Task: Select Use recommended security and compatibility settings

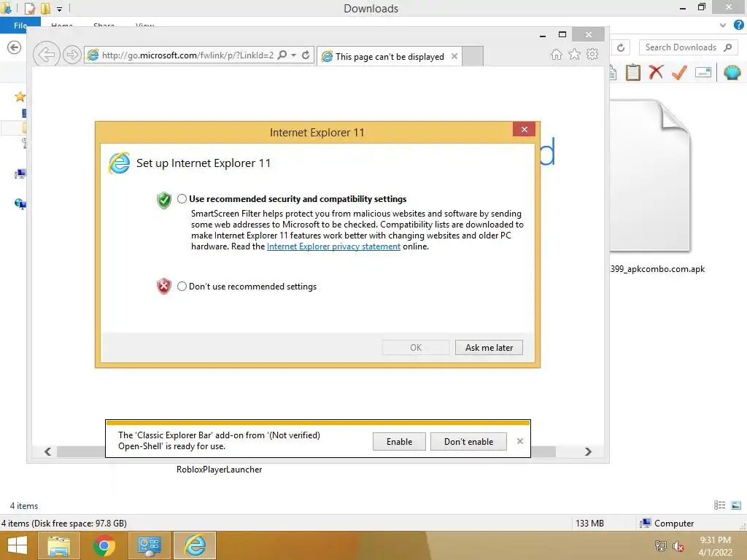Action: point(182,199)
